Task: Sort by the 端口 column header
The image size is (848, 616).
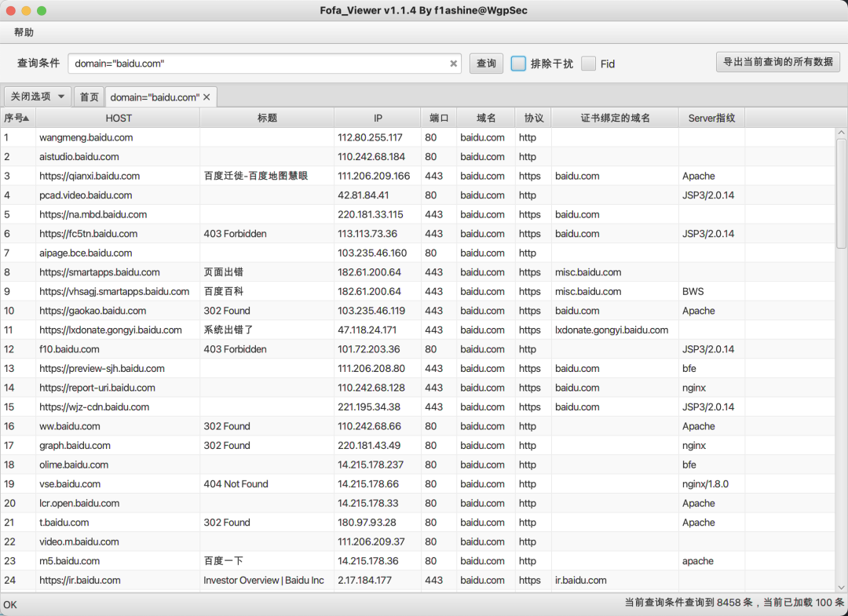Action: [x=439, y=118]
